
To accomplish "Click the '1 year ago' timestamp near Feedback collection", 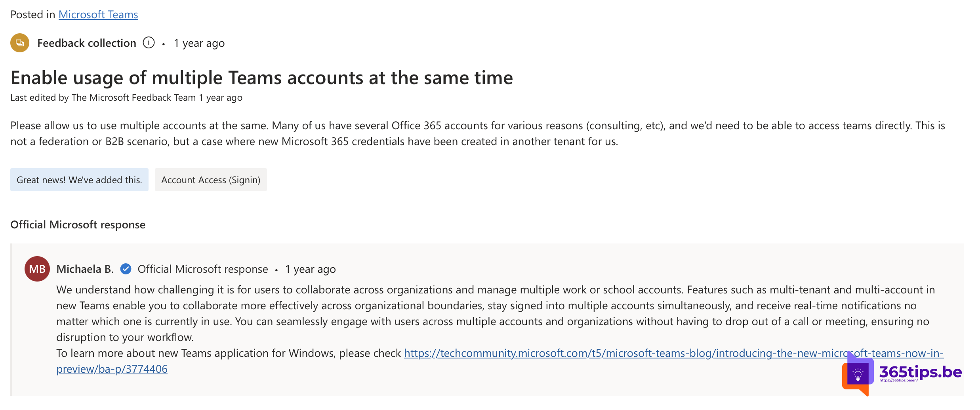I will point(199,43).
